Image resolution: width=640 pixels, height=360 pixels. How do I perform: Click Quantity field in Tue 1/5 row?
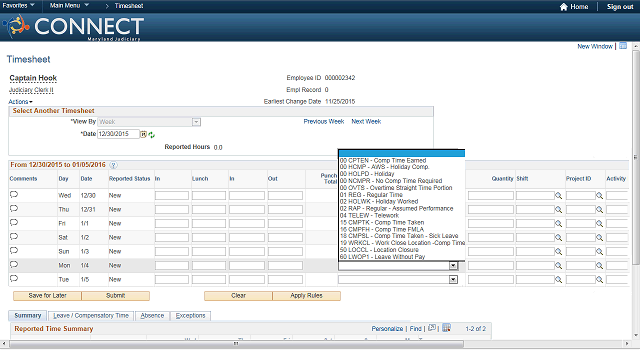point(491,280)
